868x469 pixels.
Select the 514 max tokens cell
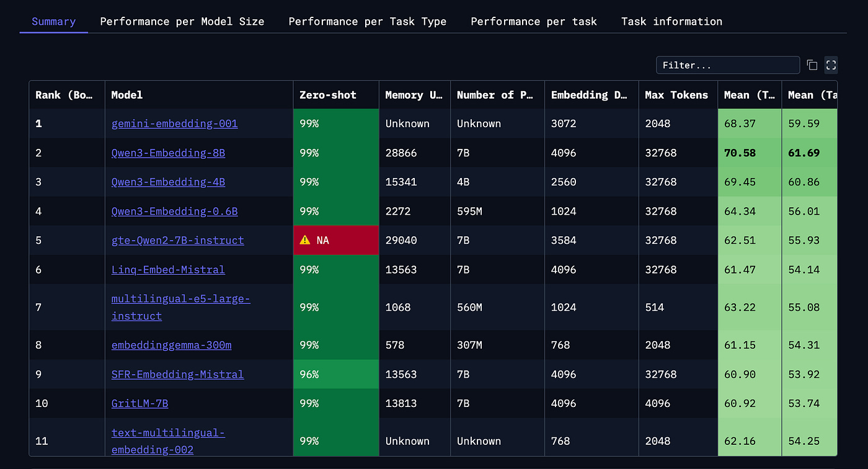click(x=678, y=307)
